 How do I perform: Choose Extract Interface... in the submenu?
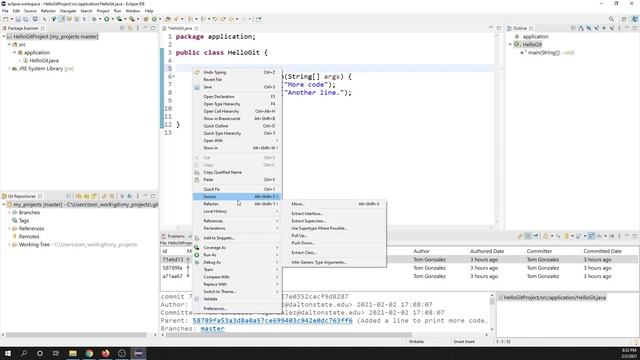pos(334,213)
